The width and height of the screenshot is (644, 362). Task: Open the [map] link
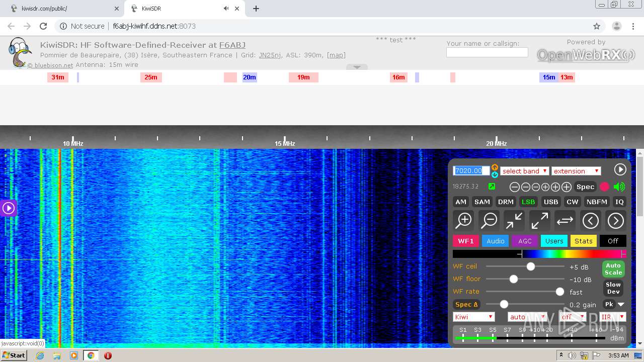[x=336, y=55]
